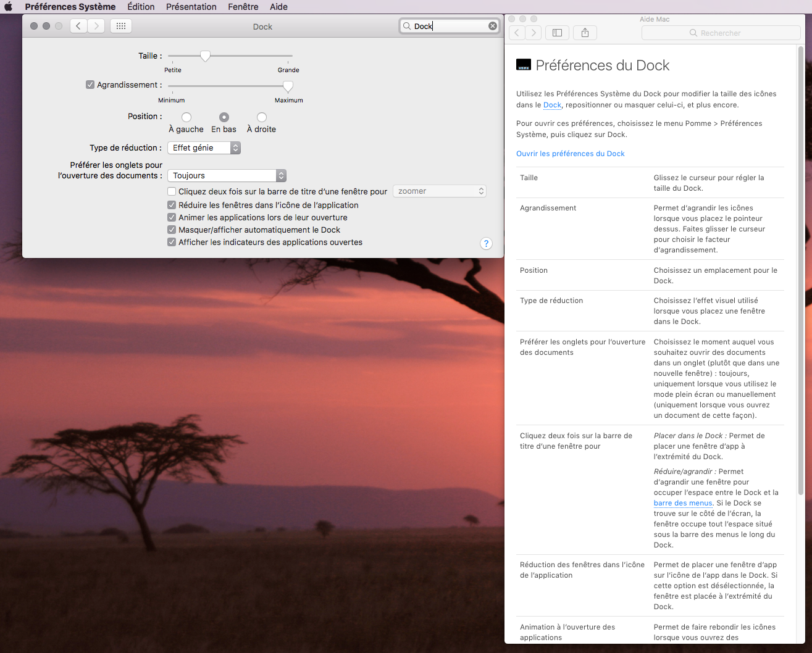Click the Petite label under Taille slider
This screenshot has height=653, width=812.
point(173,70)
